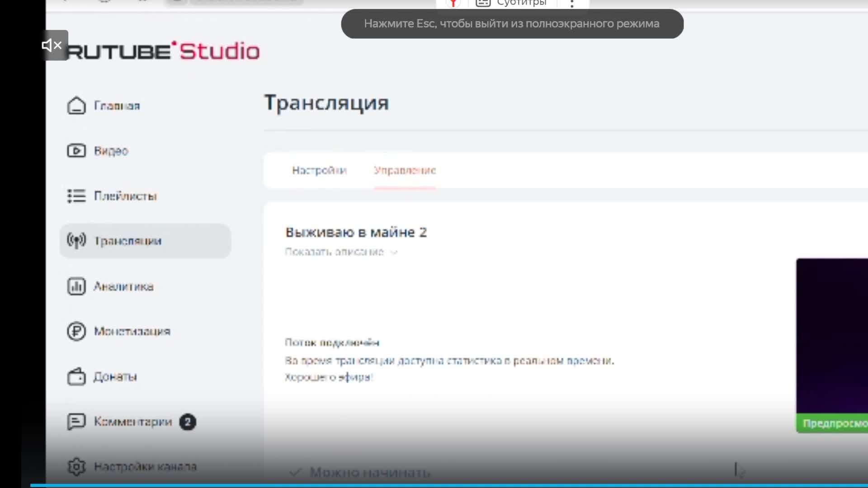Click the stream preview thumbnail
Image resolution: width=868 pixels, height=488 pixels.
(832, 336)
